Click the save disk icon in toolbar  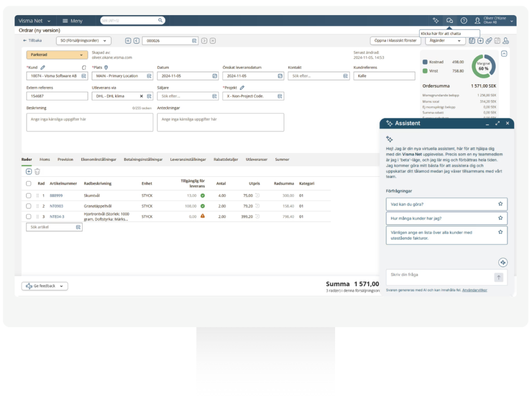coord(472,41)
